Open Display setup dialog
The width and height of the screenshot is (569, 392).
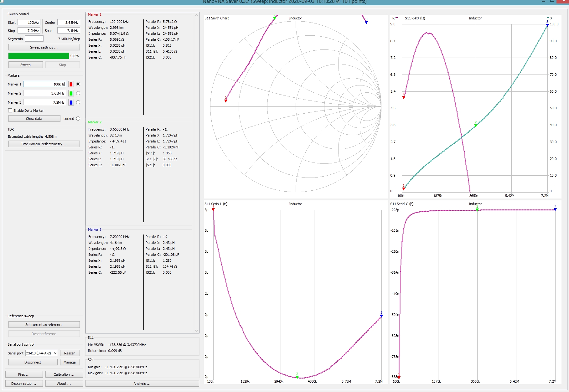coord(24,384)
